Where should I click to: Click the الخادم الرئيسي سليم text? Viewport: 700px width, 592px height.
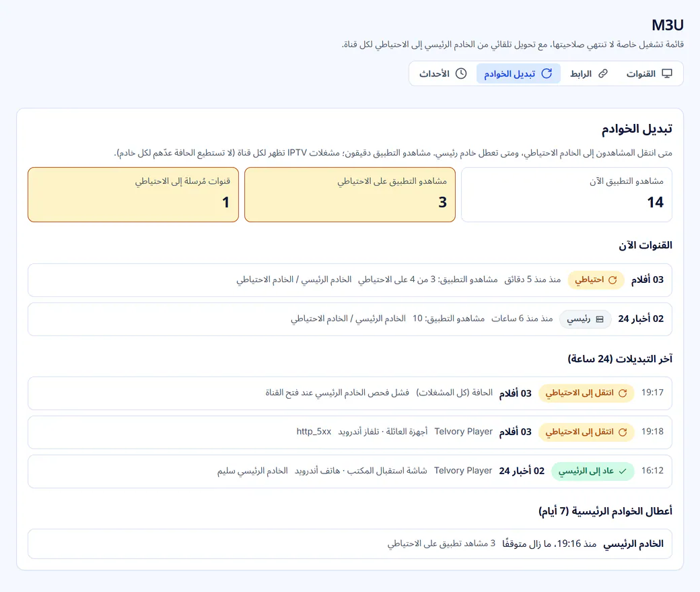click(252, 471)
